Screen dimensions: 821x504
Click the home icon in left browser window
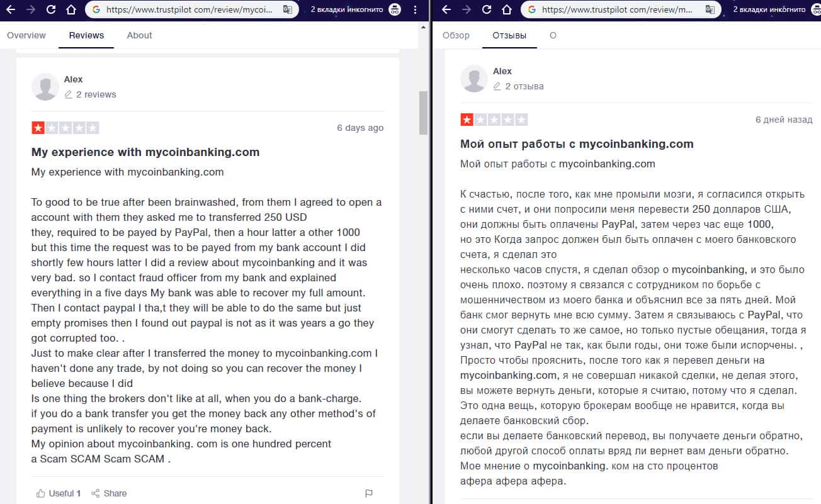point(71,10)
